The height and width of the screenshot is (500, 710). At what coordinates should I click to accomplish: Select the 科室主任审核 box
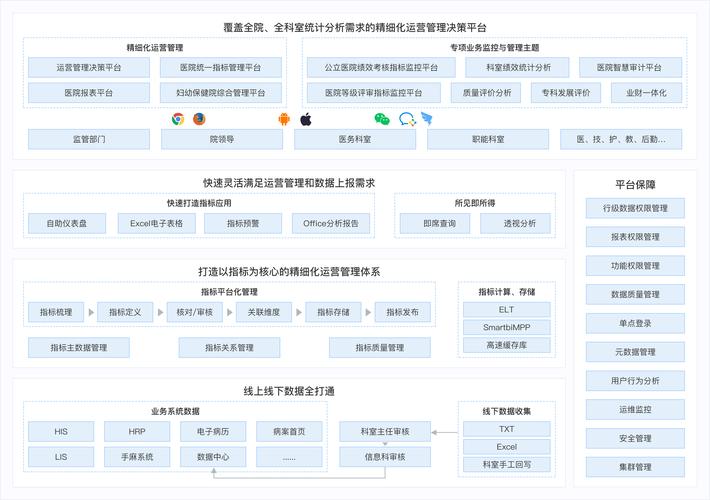tap(385, 432)
